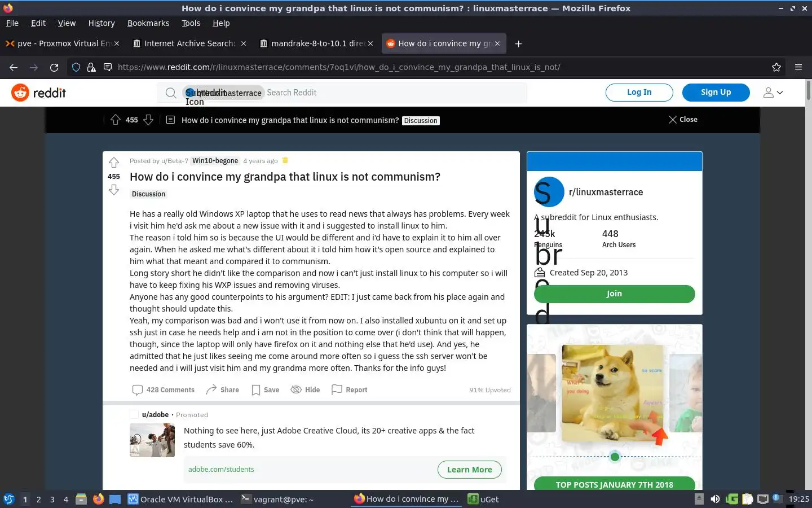The width and height of the screenshot is (812, 508).
Task: Open Firefox hamburger application menu
Action: coord(798,67)
